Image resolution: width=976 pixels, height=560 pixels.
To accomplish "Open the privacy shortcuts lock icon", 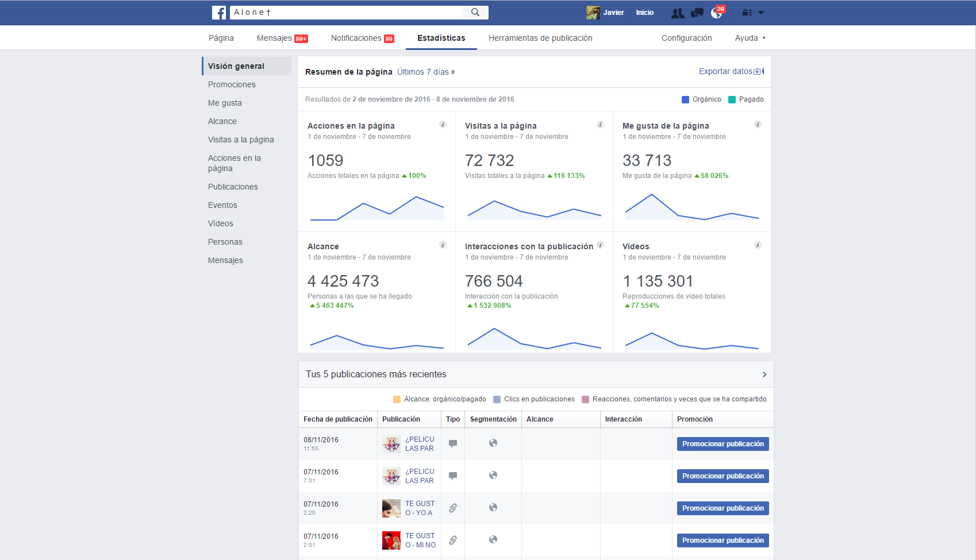I will click(747, 13).
